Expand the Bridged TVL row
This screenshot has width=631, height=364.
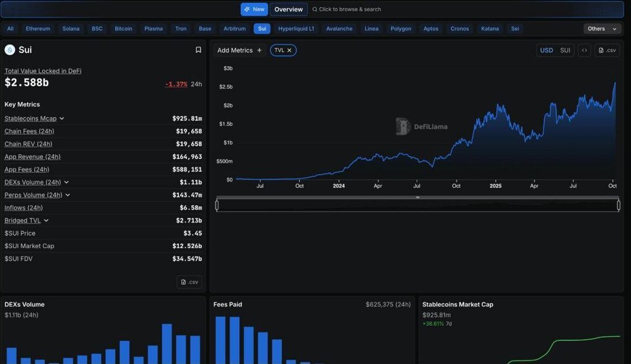pos(46,220)
